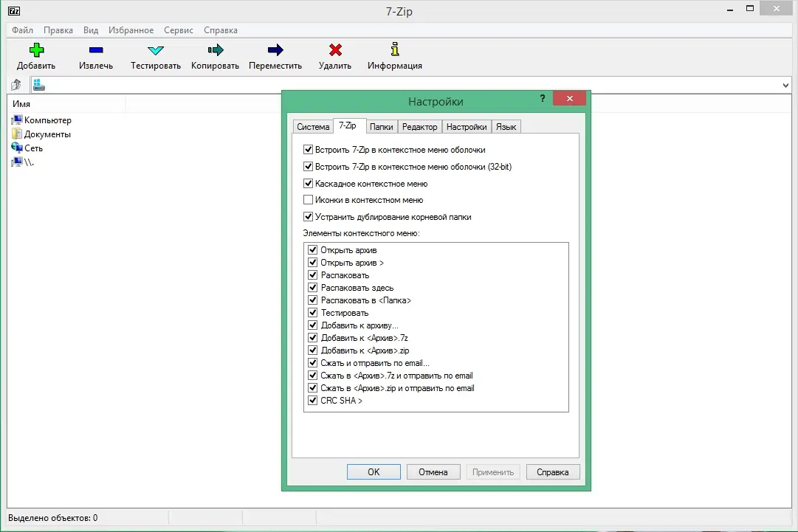The image size is (798, 532).
Task: Uncheck Добавить к <Архив>.7z item
Action: (312, 338)
